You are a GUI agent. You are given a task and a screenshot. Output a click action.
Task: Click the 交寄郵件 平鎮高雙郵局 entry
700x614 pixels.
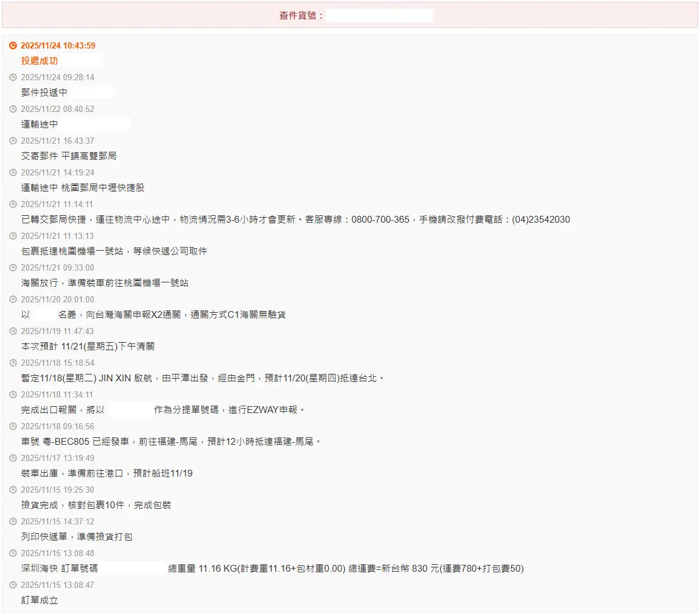coord(68,156)
